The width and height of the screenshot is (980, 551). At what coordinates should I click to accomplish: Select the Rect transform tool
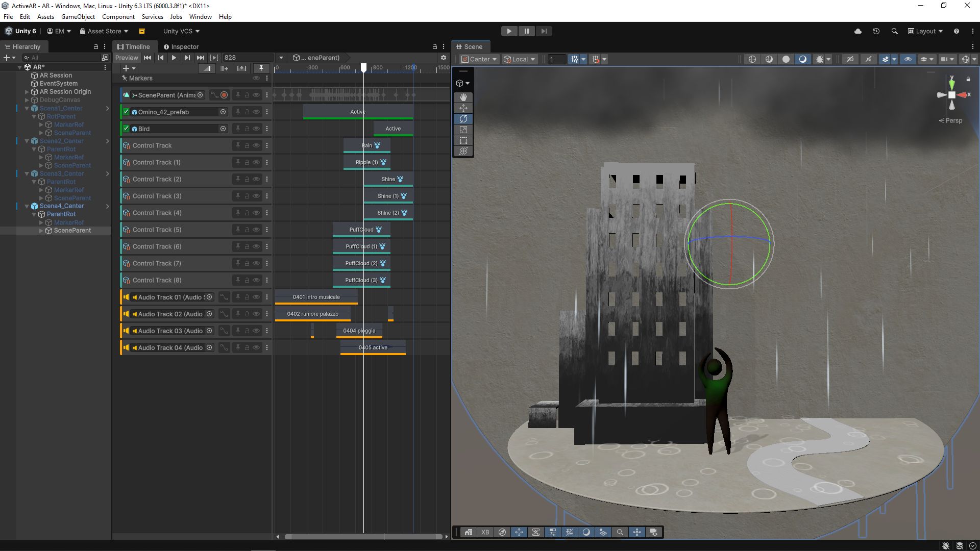click(x=463, y=140)
